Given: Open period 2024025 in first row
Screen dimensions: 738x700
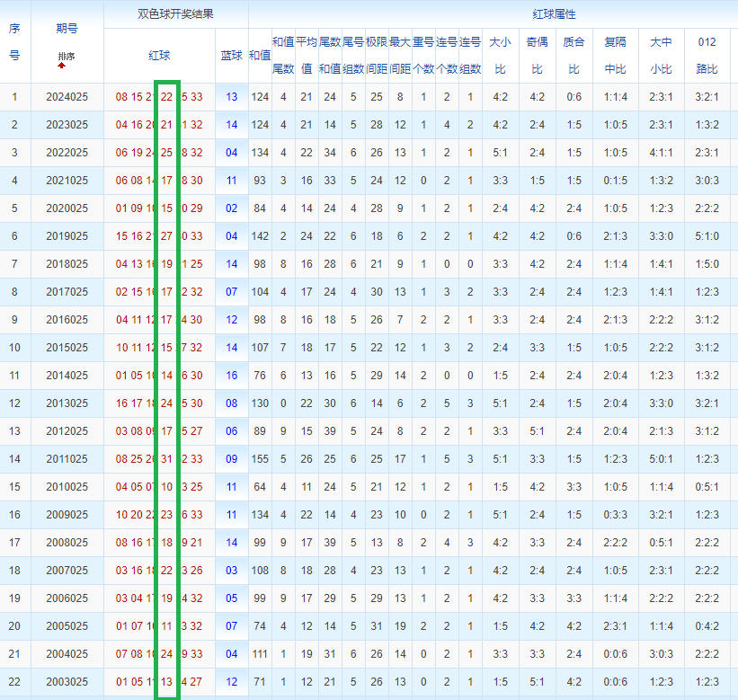Looking at the screenshot, I should [x=67, y=97].
